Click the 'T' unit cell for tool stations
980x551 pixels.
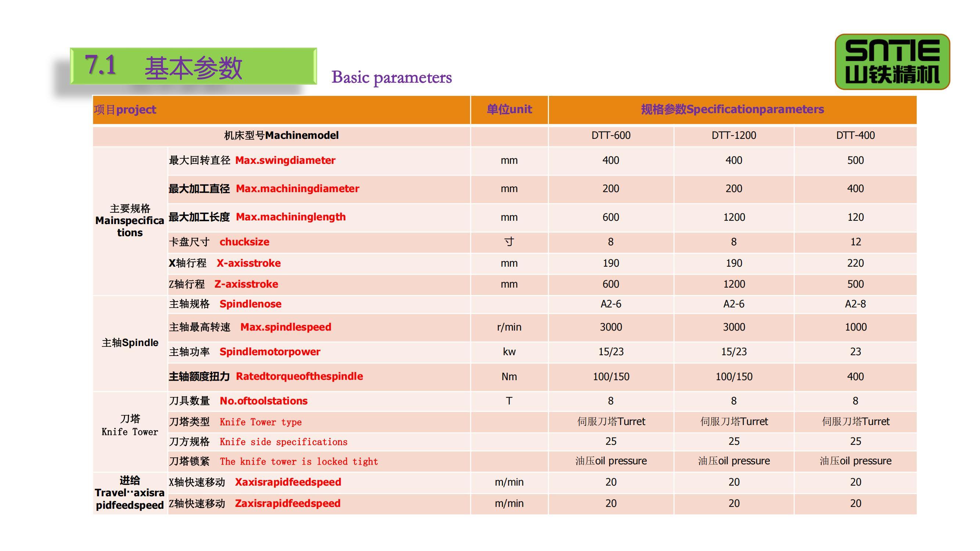[509, 401]
